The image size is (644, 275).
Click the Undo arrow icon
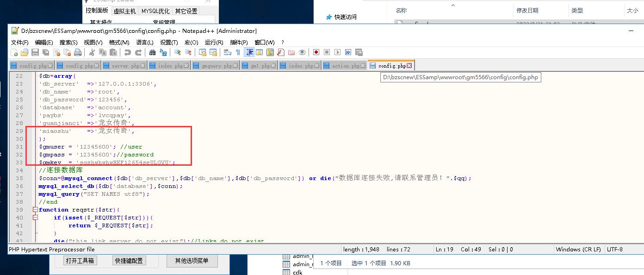click(127, 52)
